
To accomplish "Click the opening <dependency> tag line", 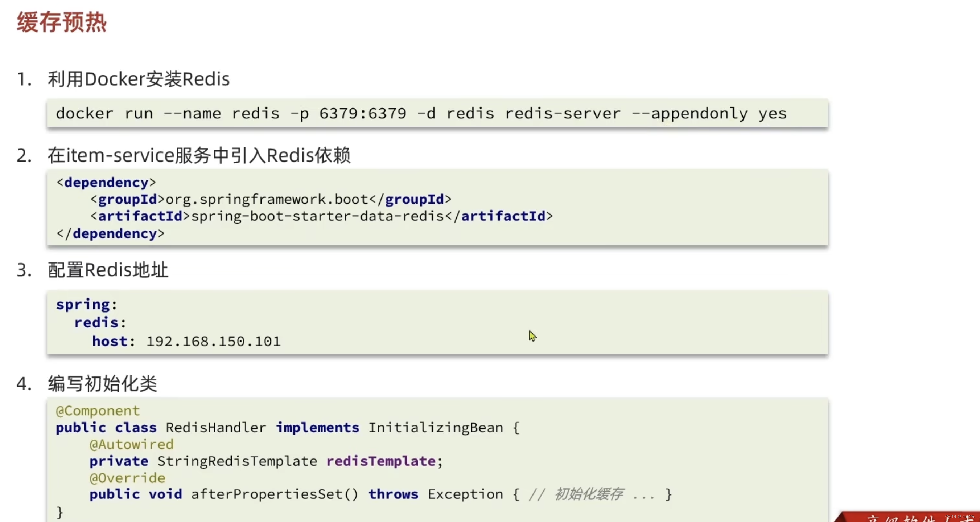I will tap(106, 182).
